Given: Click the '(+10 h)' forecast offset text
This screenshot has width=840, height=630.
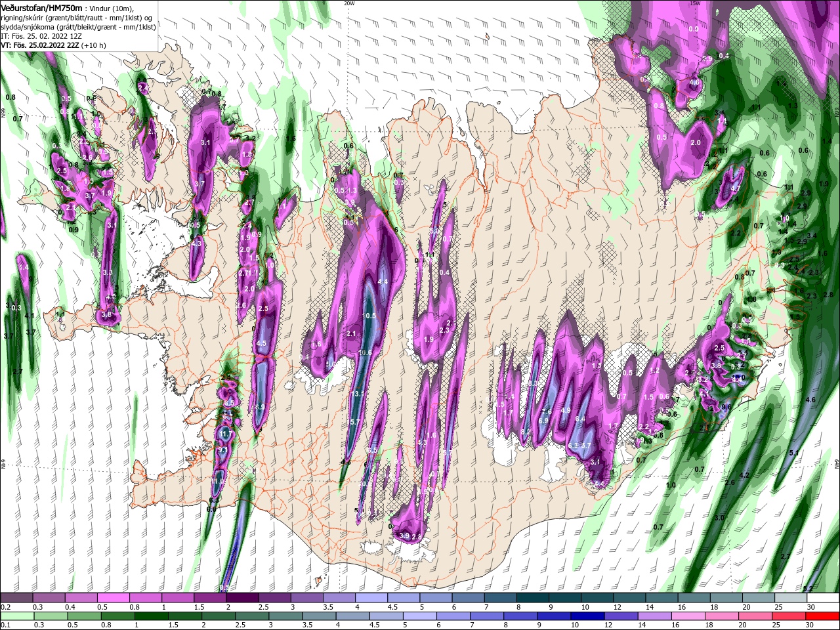Looking at the screenshot, I should pos(93,46).
